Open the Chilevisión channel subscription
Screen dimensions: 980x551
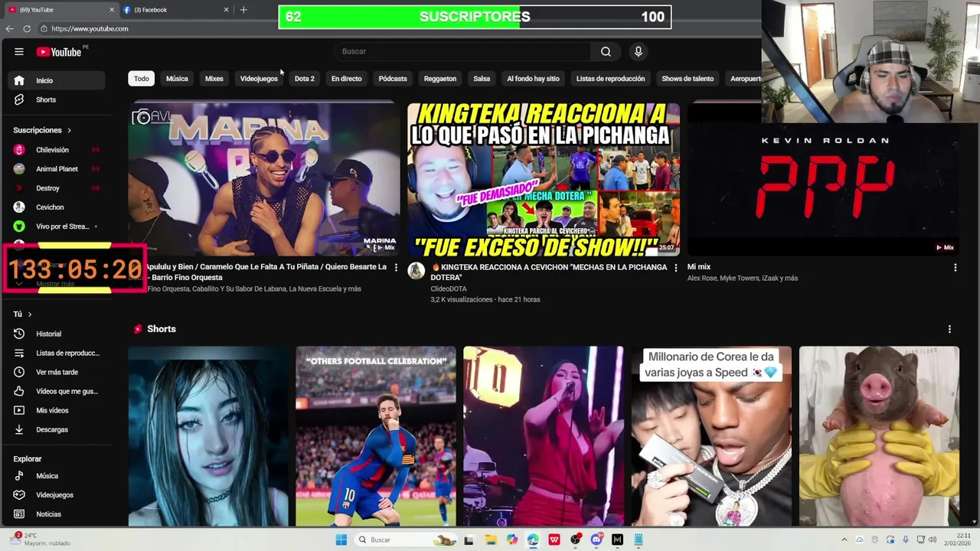pos(57,150)
